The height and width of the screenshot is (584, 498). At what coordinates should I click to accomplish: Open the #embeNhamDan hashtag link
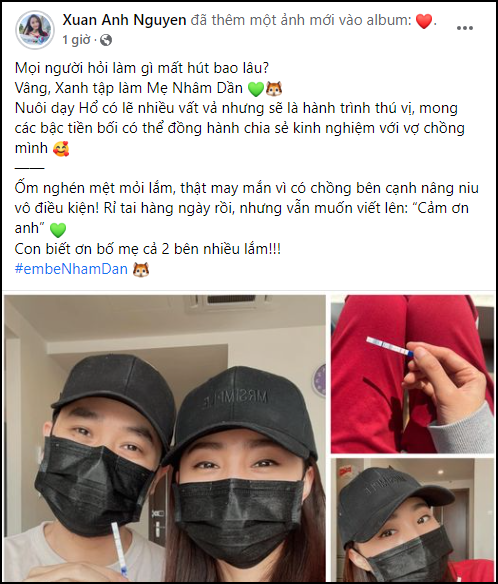[x=71, y=269]
